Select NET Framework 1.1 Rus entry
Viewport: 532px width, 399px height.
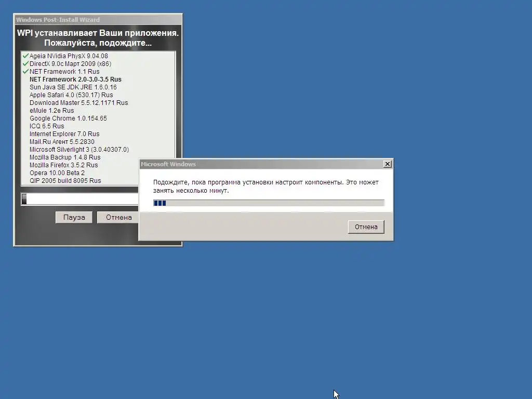[x=64, y=72]
